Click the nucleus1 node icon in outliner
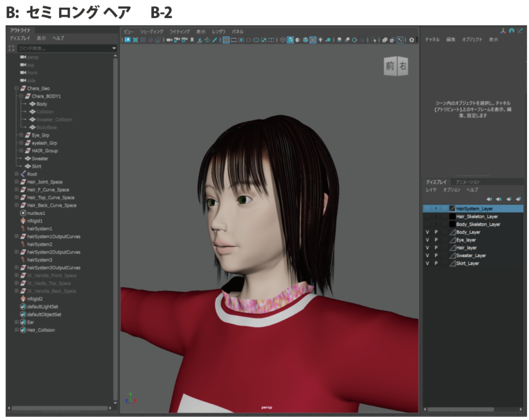 coord(23,213)
